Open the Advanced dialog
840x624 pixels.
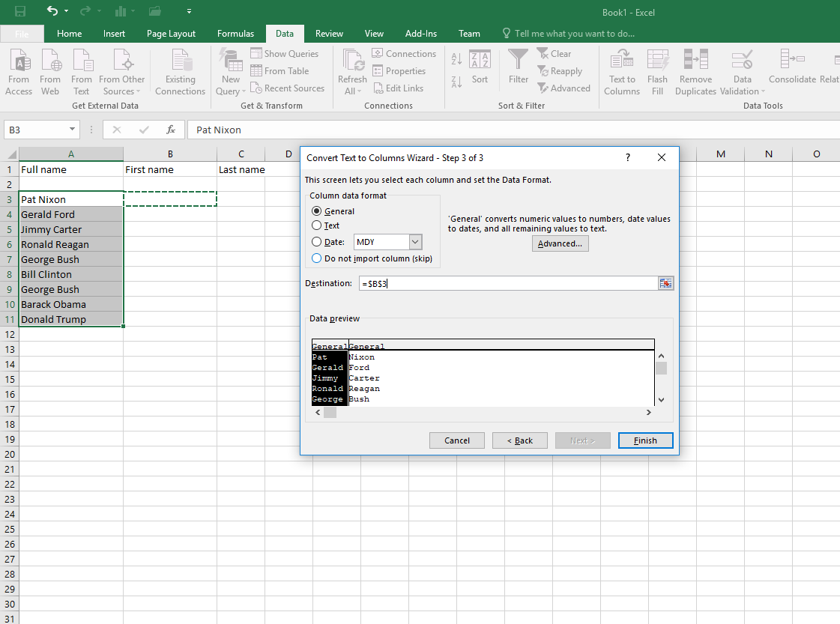pos(560,243)
